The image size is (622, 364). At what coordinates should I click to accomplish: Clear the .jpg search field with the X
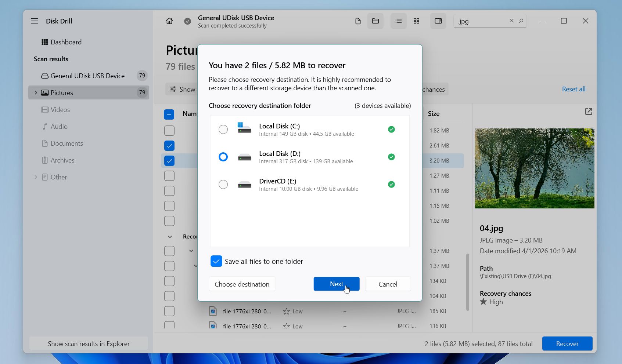tap(511, 21)
